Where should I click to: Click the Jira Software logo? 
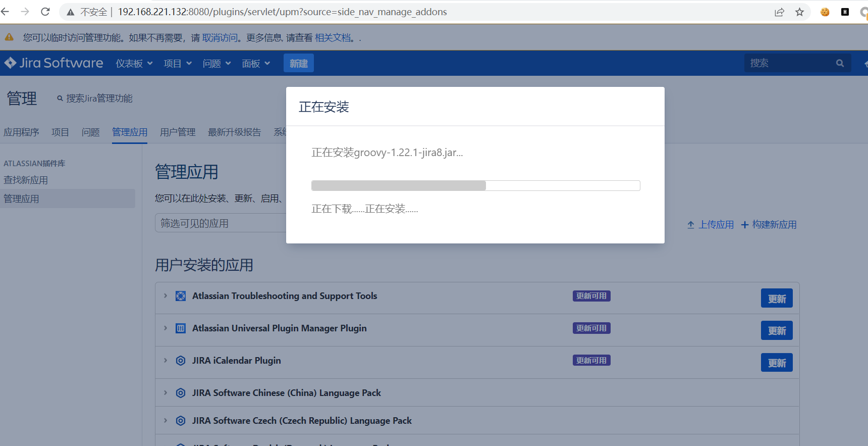[53, 63]
